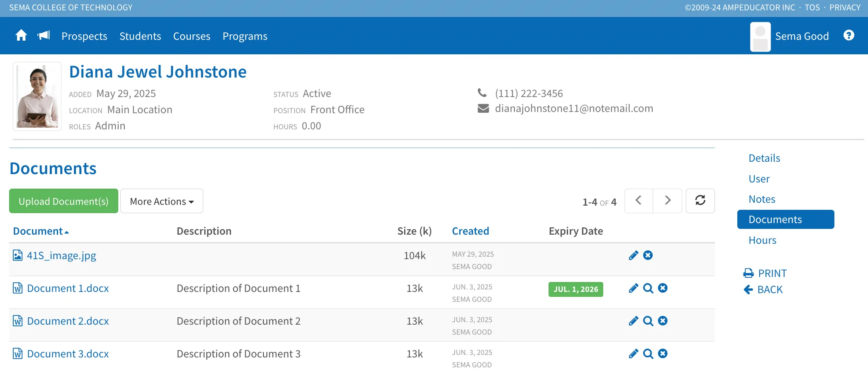868x374 pixels.
Task: Switch to the User section
Action: pos(759,179)
